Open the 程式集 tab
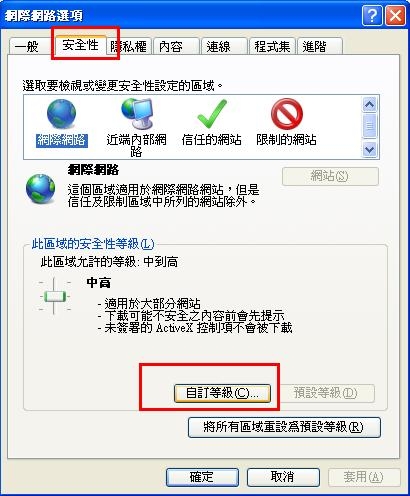 (272, 46)
